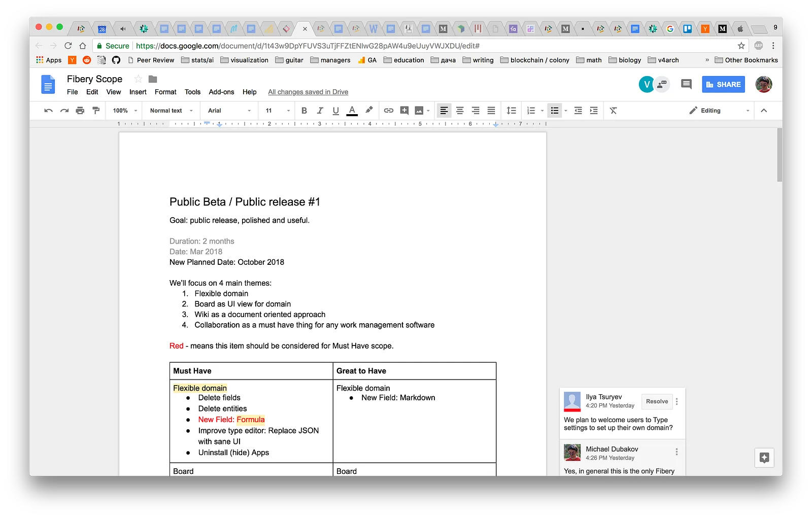Insert an image using the image icon
Image resolution: width=812 pixels, height=518 pixels.
pos(419,111)
